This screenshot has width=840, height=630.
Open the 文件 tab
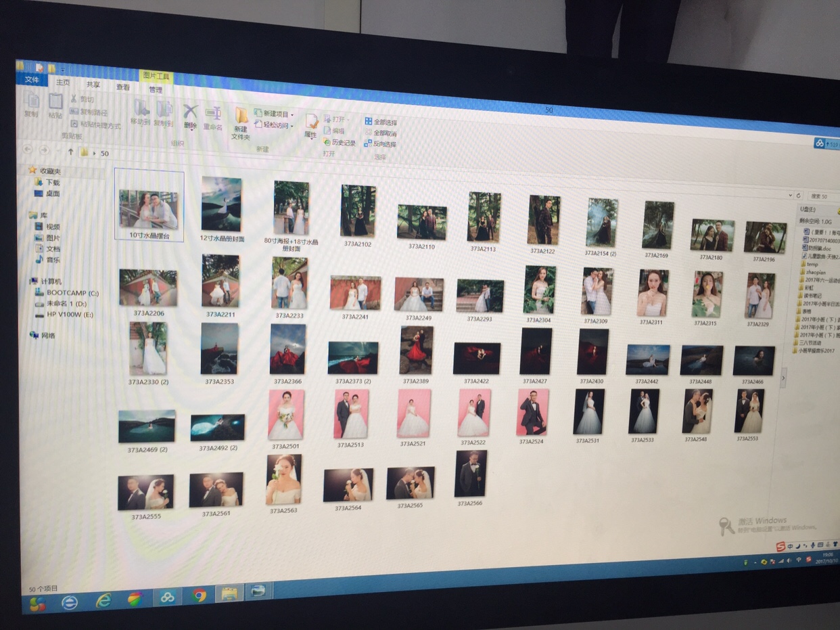[x=32, y=80]
